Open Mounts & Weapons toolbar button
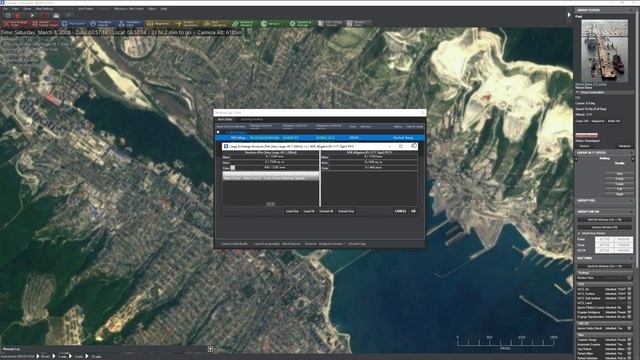 (245, 24)
